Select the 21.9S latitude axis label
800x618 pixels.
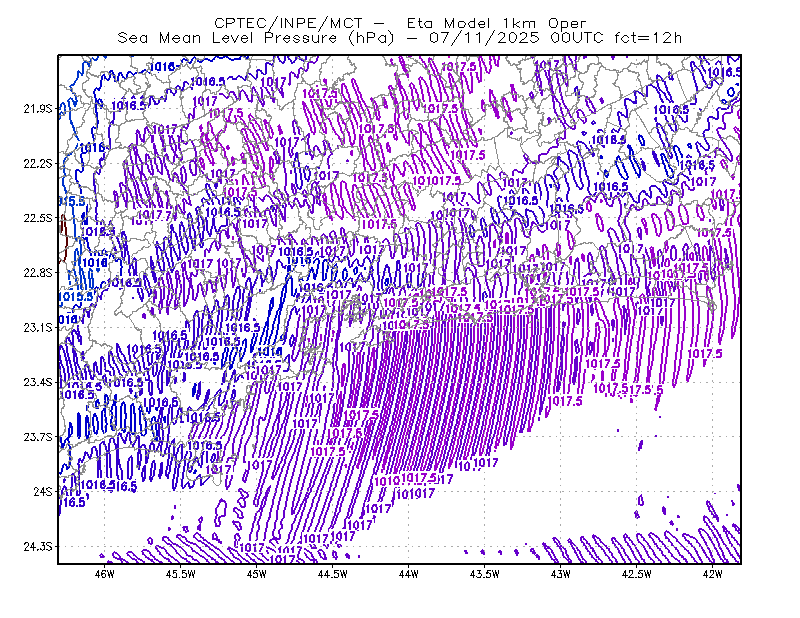pos(38,109)
